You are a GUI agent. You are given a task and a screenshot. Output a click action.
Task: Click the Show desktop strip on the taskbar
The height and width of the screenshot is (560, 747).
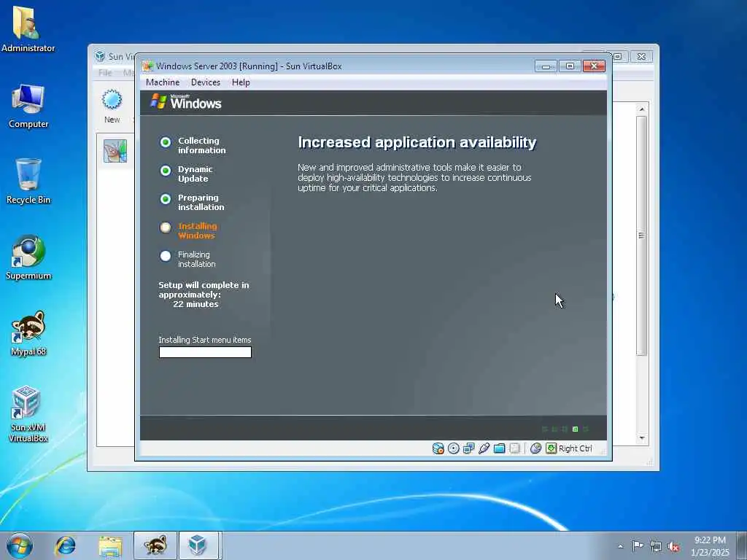(x=742, y=545)
